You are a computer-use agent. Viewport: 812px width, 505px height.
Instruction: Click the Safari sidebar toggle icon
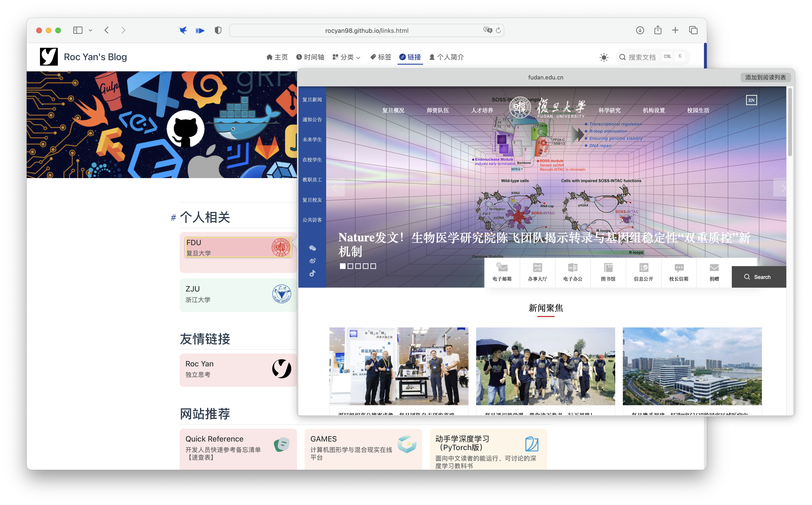(x=78, y=30)
